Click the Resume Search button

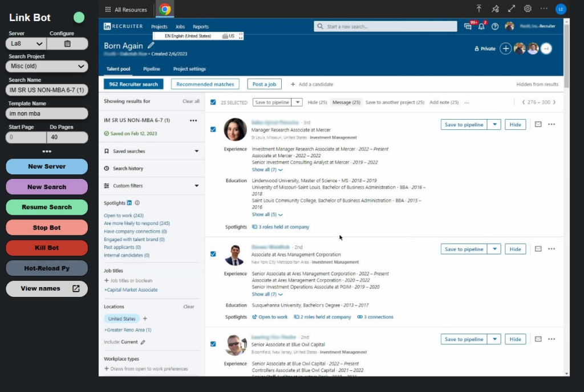(x=47, y=207)
